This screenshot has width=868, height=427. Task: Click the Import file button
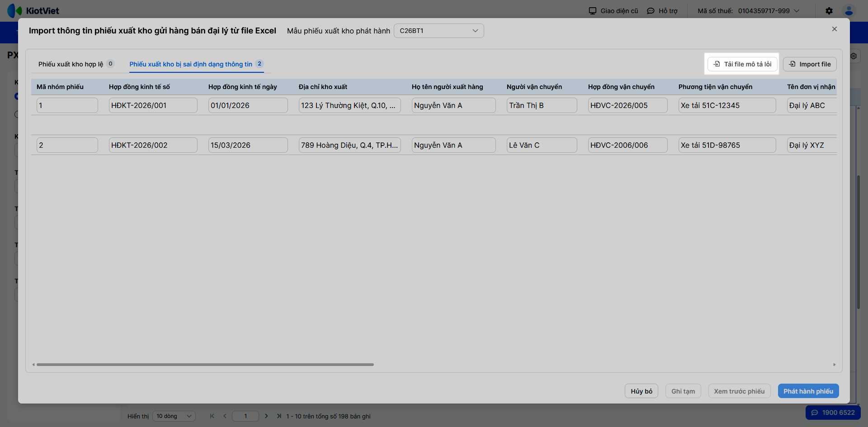click(x=810, y=64)
